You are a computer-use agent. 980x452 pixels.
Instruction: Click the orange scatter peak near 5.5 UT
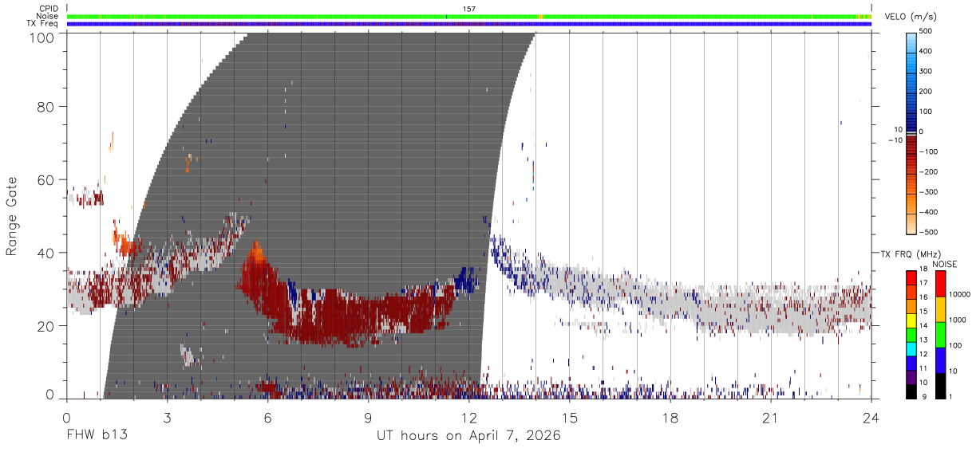pos(256,254)
